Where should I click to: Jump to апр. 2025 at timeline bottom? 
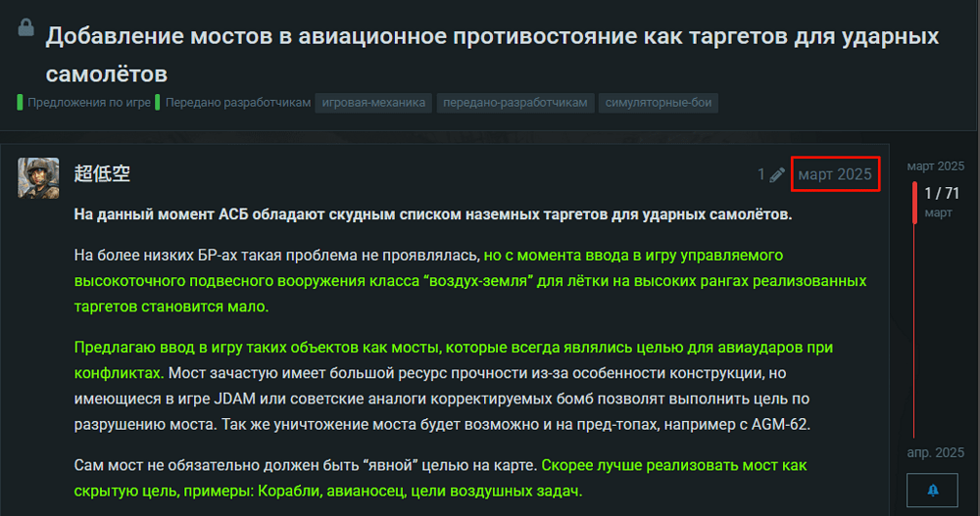click(x=935, y=452)
